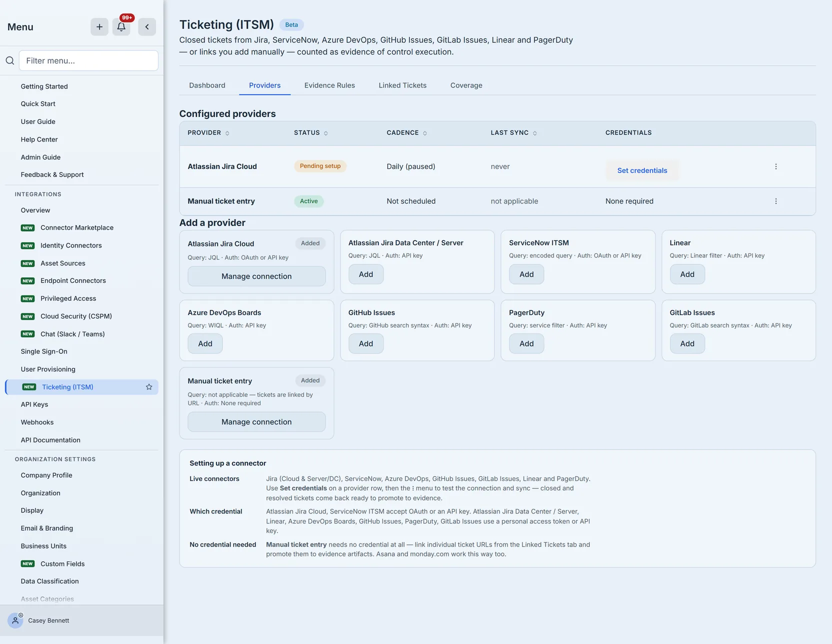Open the notifications bell icon

pyautogui.click(x=121, y=27)
